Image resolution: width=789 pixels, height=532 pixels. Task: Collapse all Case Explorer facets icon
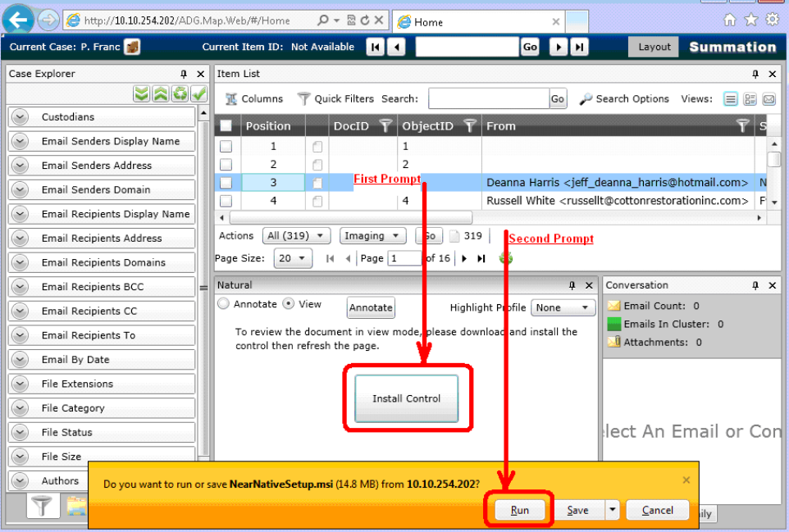click(x=161, y=93)
